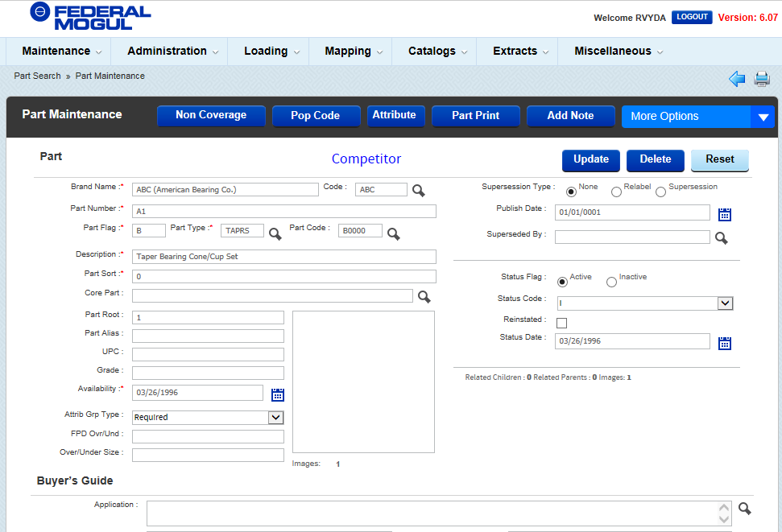Image resolution: width=782 pixels, height=532 pixels.
Task: Click the Attribute button
Action: pyautogui.click(x=395, y=116)
